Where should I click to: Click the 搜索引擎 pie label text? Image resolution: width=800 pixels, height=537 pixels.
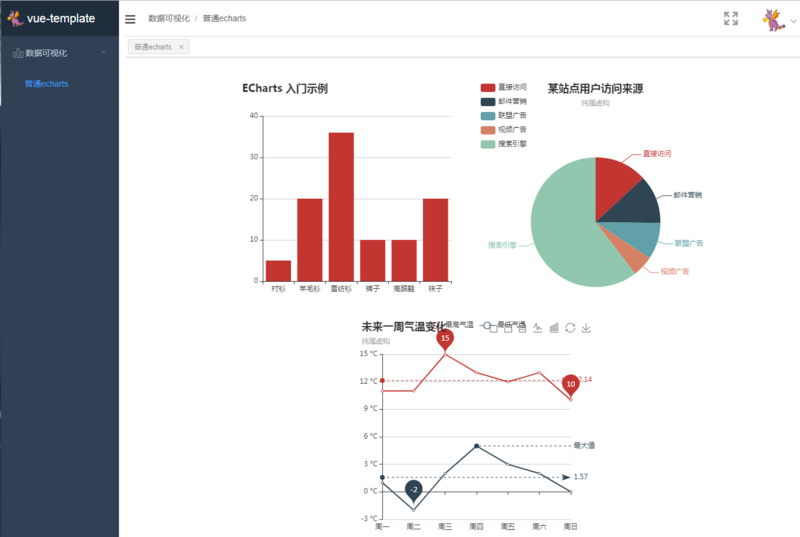coord(503,245)
